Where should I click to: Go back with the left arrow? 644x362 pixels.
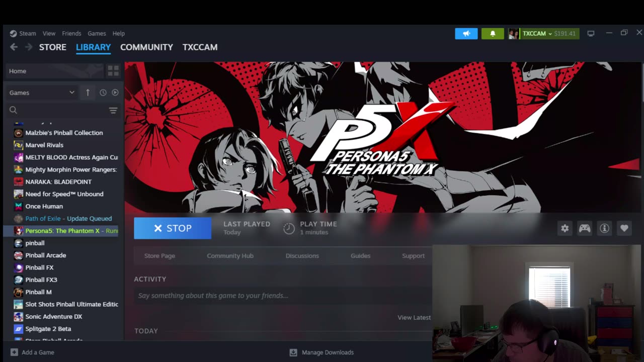pos(14,47)
